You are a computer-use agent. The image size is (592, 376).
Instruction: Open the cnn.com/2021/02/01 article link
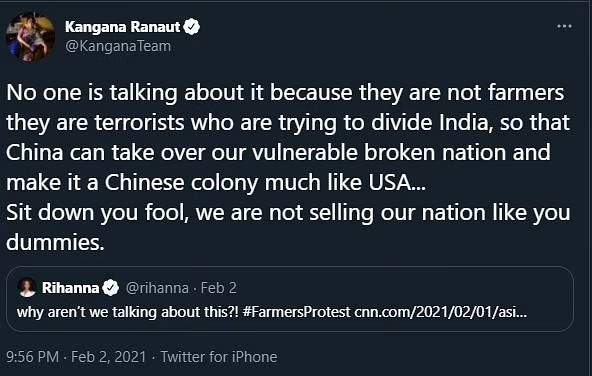coord(440,312)
